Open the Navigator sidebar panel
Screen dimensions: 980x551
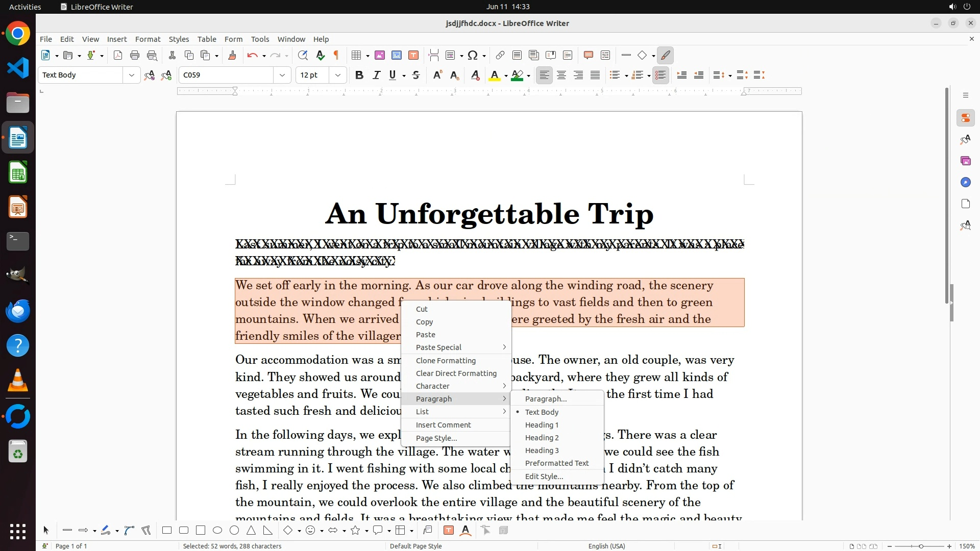(965, 182)
